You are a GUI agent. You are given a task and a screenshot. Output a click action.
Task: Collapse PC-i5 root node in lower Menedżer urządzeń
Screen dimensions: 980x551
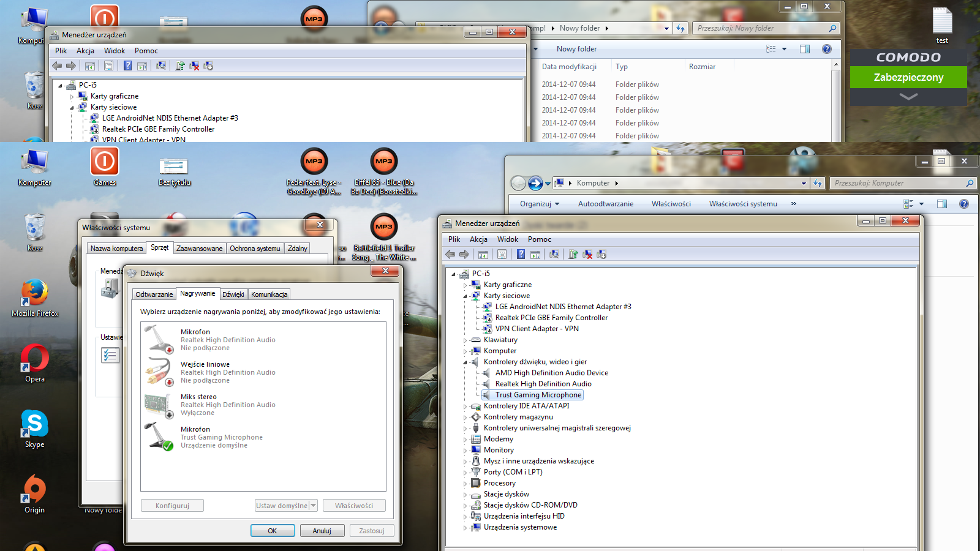click(453, 274)
